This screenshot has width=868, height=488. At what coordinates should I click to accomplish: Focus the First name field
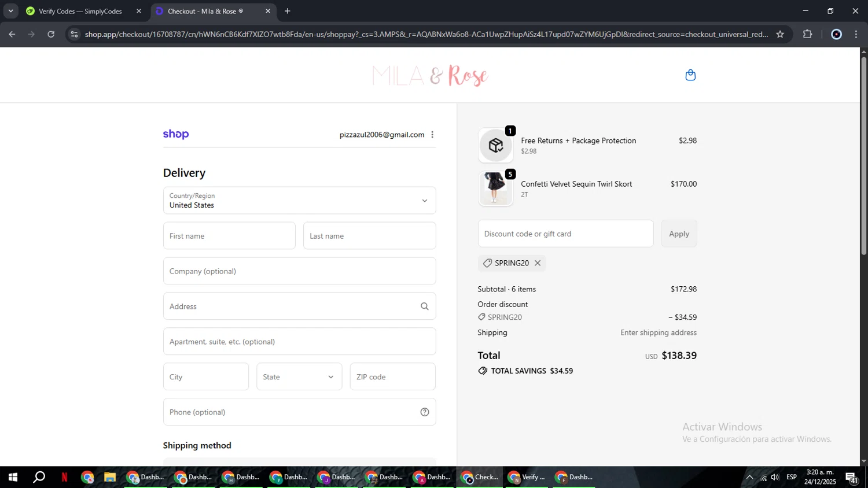point(229,236)
